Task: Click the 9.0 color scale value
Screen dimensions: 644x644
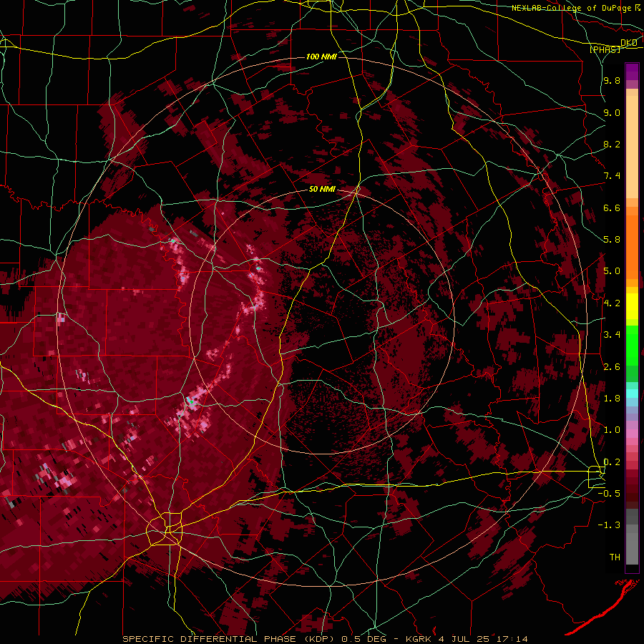Action: [612, 112]
